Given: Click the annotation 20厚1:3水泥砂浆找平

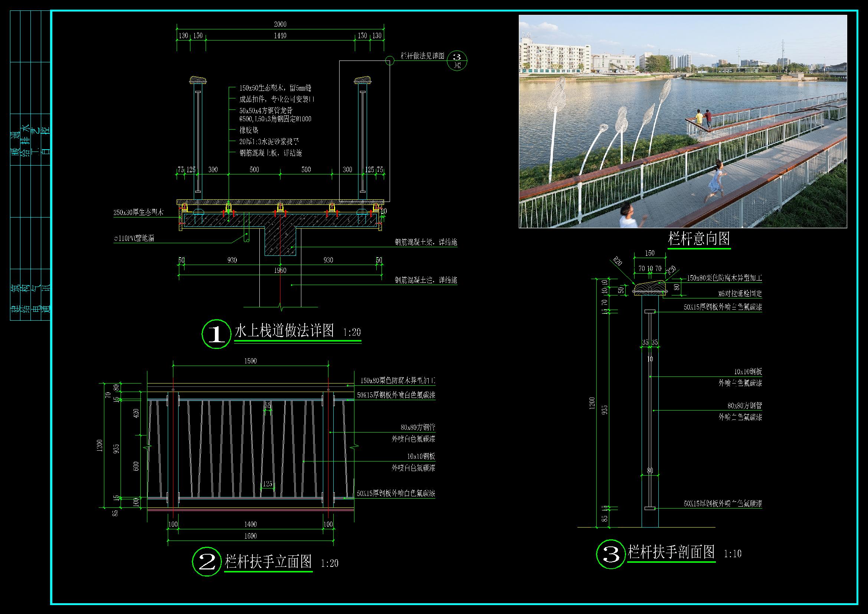Looking at the screenshot, I should pyautogui.click(x=269, y=142).
